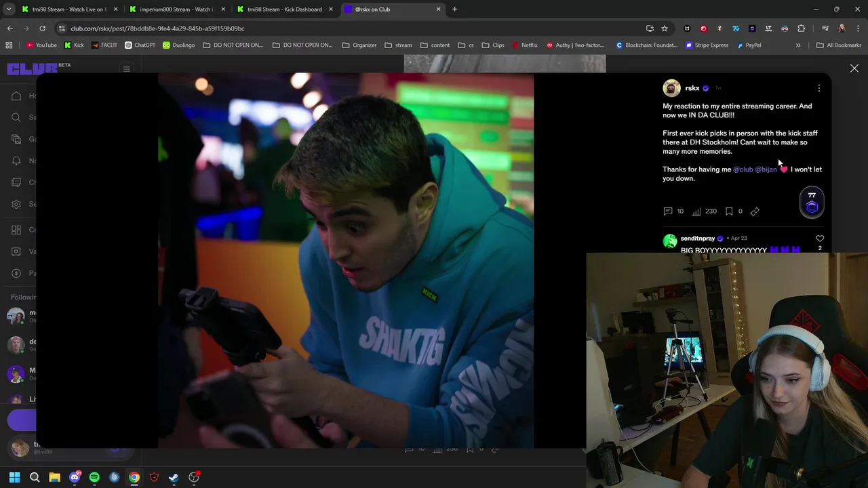This screenshot has height=488, width=868.
Task: Open the Chrome profile avatar
Action: (842, 28)
